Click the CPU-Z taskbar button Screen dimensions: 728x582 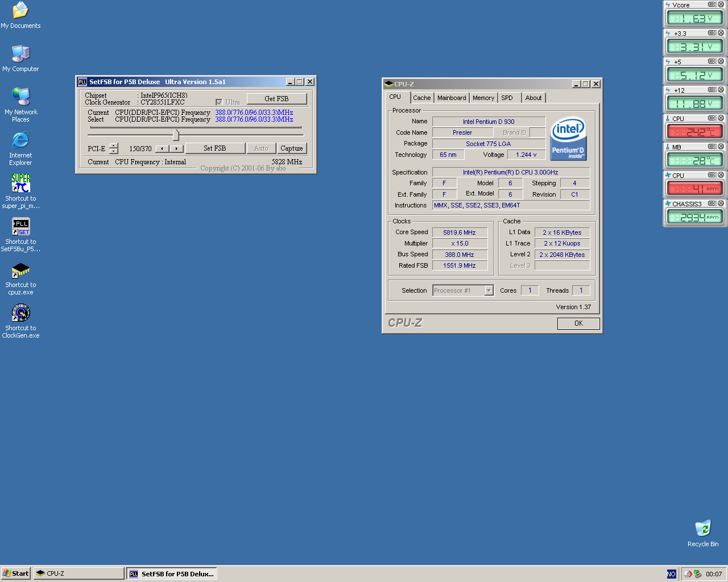(78, 573)
